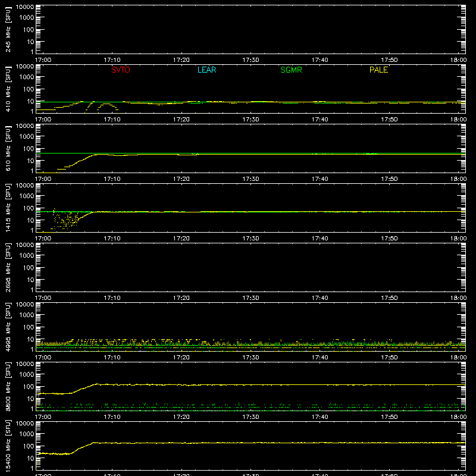This screenshot has height=476, width=476.
Task: Click the cyan LEAR station label
Action: pos(206,70)
